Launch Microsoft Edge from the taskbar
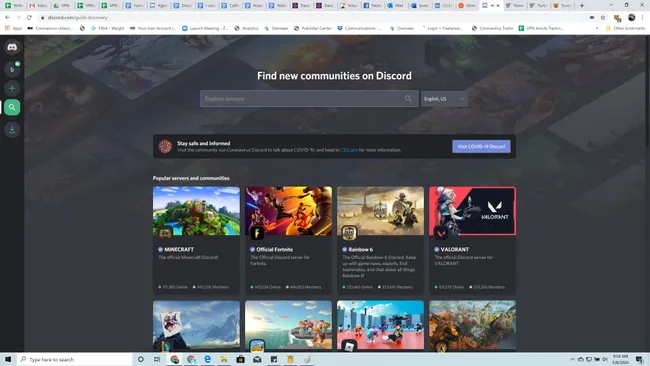 pos(207,359)
